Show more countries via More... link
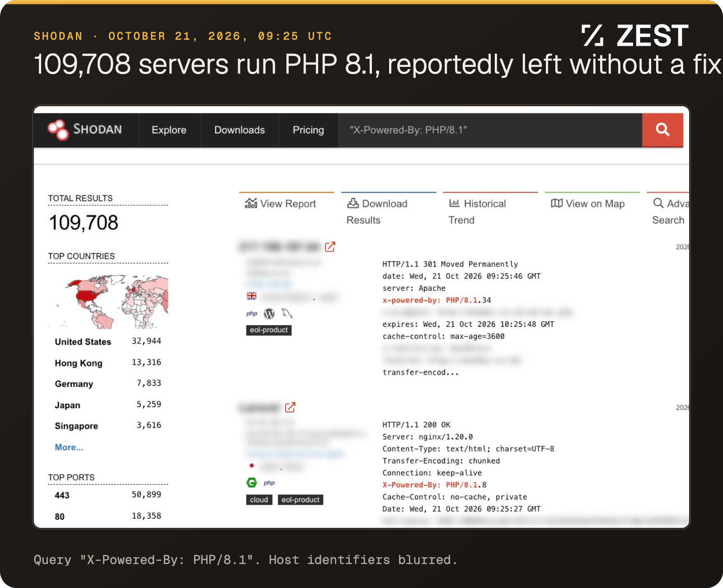 pyautogui.click(x=69, y=447)
